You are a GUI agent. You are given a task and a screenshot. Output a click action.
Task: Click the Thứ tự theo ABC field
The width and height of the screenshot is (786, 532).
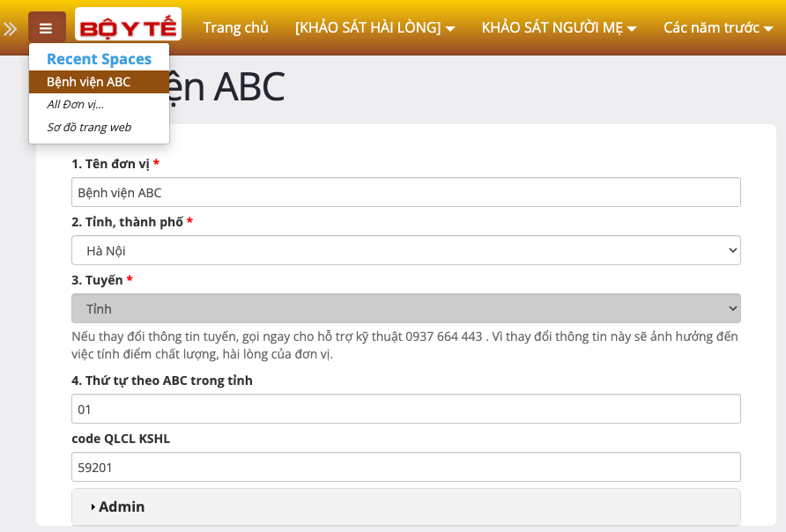(405, 409)
